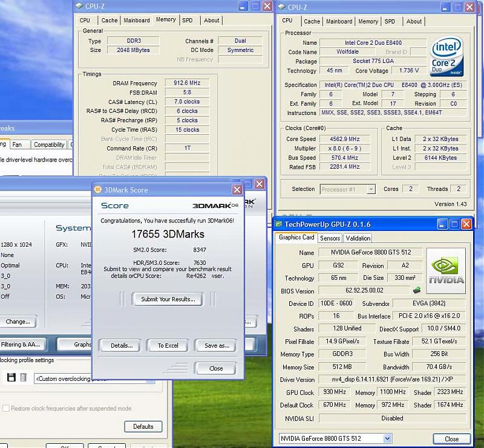The height and width of the screenshot is (448, 484).
Task: Click the NVIDIA logo in GPU-Z
Action: click(446, 271)
